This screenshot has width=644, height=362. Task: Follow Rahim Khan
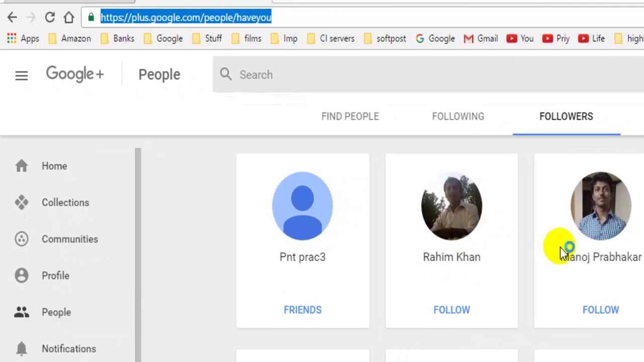coord(451,310)
